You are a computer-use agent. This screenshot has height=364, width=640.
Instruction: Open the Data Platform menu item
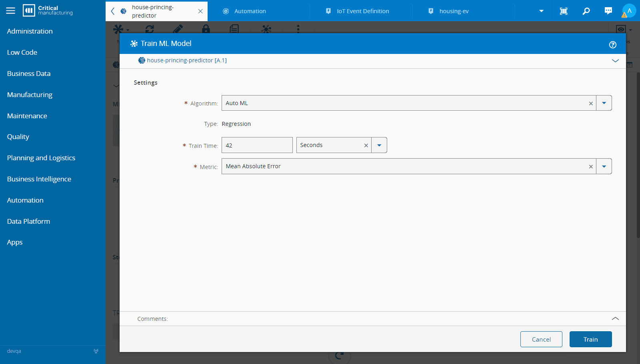point(28,221)
